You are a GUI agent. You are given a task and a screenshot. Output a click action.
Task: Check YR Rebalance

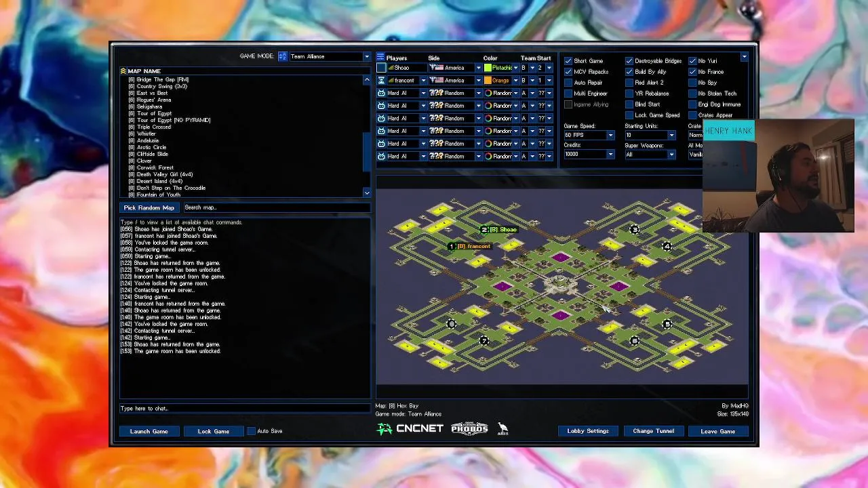pos(629,94)
